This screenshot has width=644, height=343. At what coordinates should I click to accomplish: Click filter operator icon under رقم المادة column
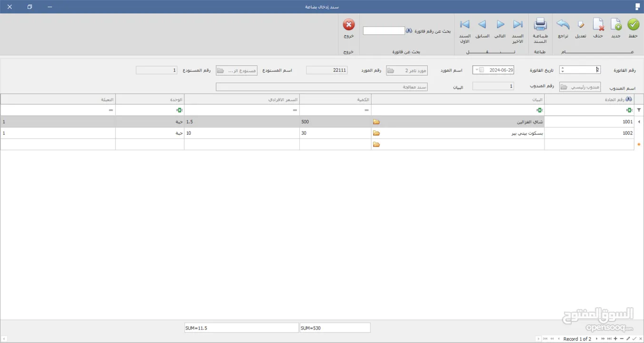[x=629, y=110]
